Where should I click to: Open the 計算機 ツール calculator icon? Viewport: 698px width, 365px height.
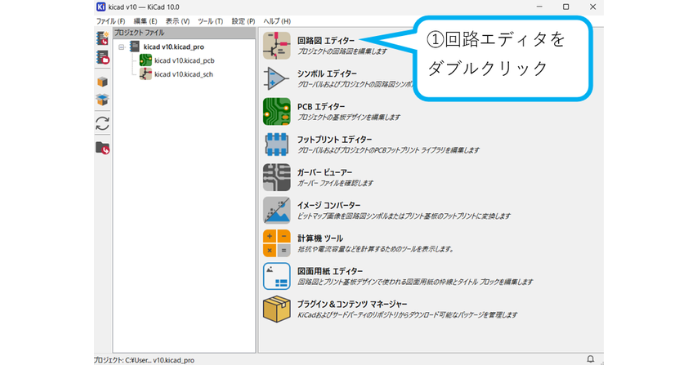(x=276, y=243)
